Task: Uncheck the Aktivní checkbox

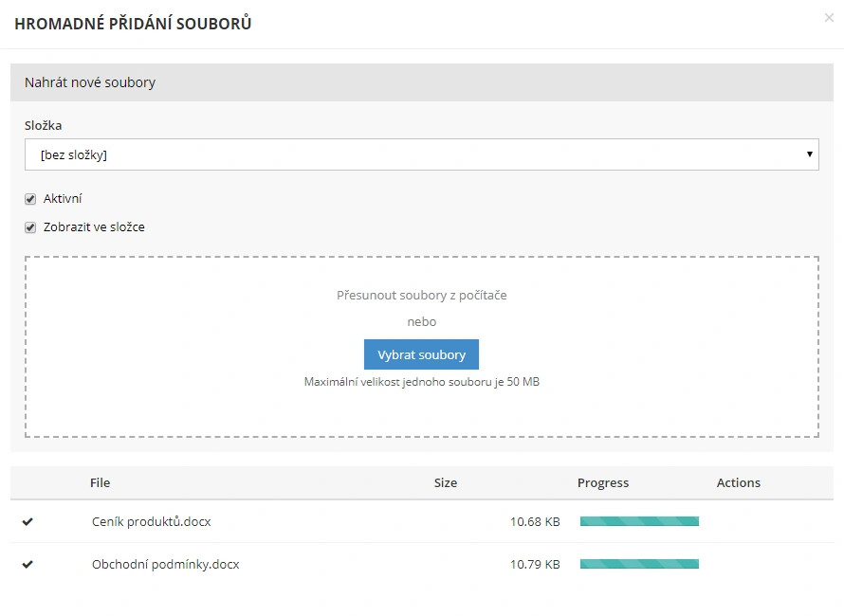Action: [x=30, y=199]
